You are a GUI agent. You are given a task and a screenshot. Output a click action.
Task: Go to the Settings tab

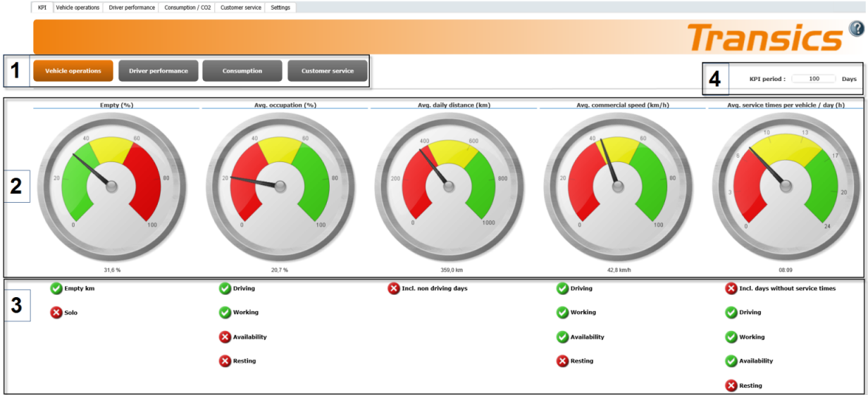(280, 8)
